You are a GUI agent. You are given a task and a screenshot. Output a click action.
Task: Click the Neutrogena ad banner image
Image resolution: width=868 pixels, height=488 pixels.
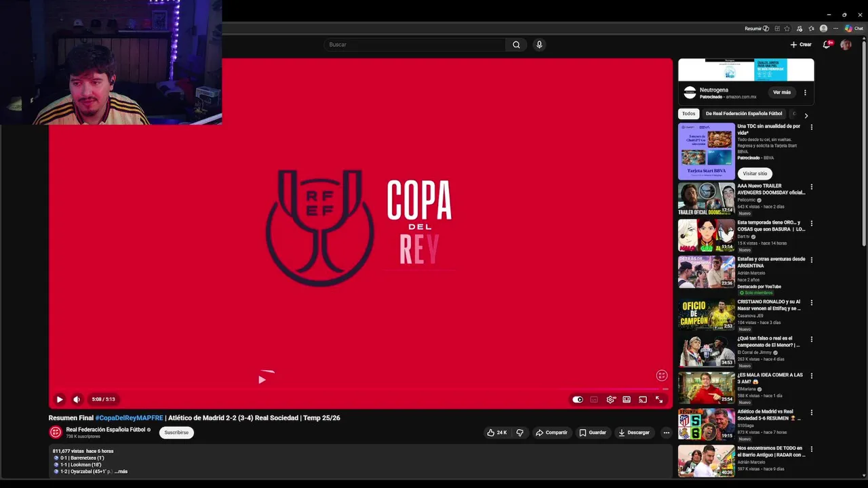tap(746, 70)
